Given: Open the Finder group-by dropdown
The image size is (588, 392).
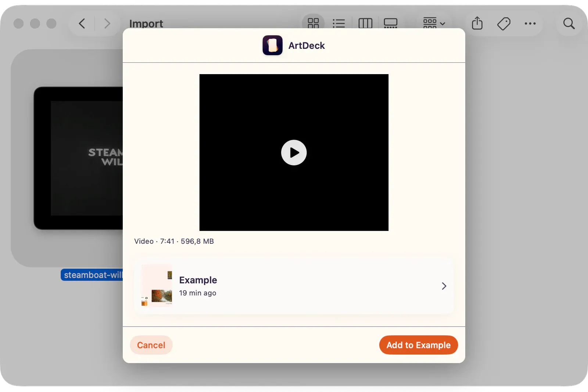Looking at the screenshot, I should 434,23.
